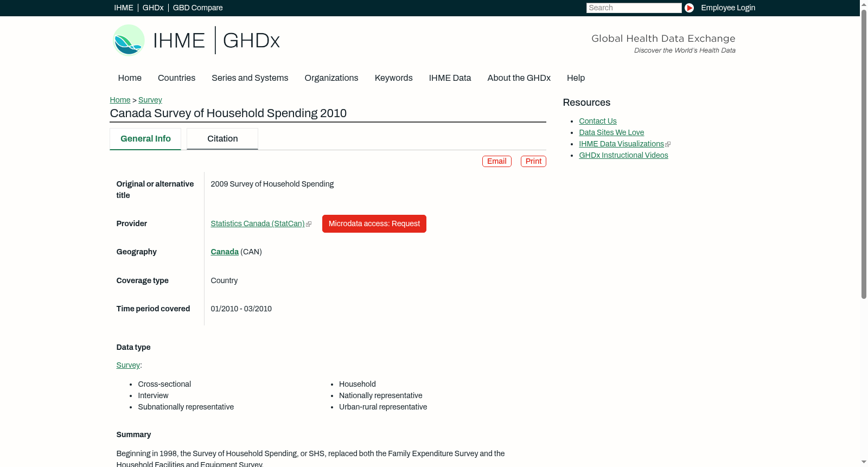Open the Countries menu
Viewport: 868px width, 467px height.
tap(176, 78)
